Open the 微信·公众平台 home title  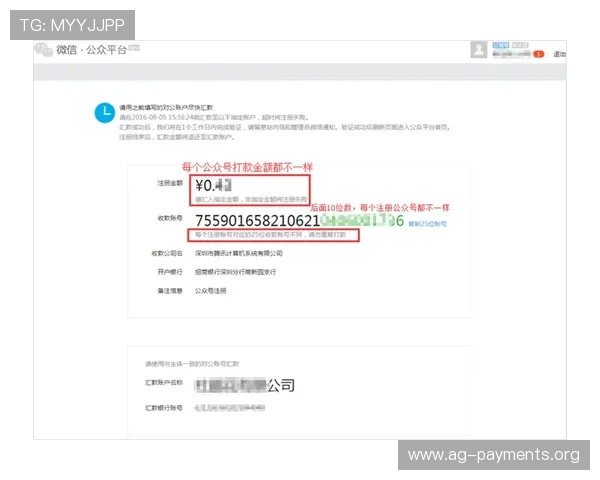point(91,50)
